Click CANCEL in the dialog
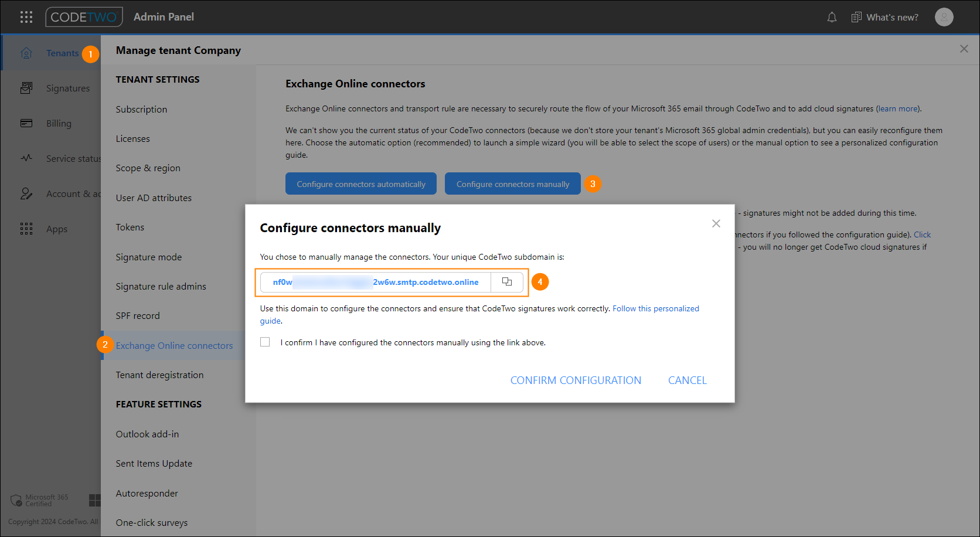 coord(688,380)
